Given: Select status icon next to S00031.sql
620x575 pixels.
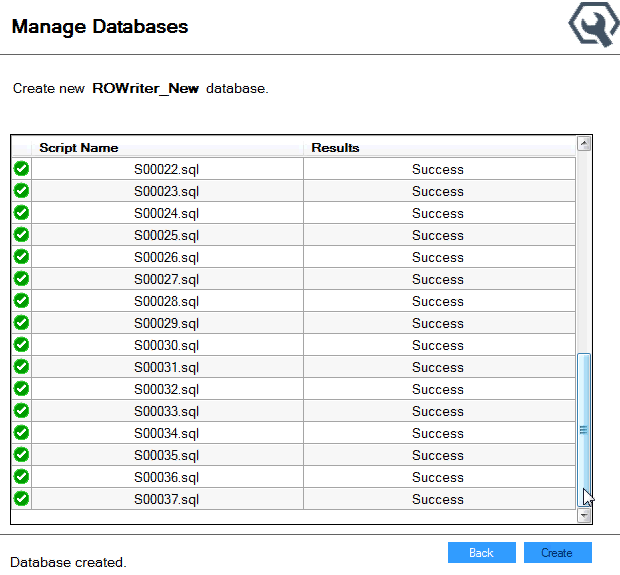Looking at the screenshot, I should tap(21, 367).
